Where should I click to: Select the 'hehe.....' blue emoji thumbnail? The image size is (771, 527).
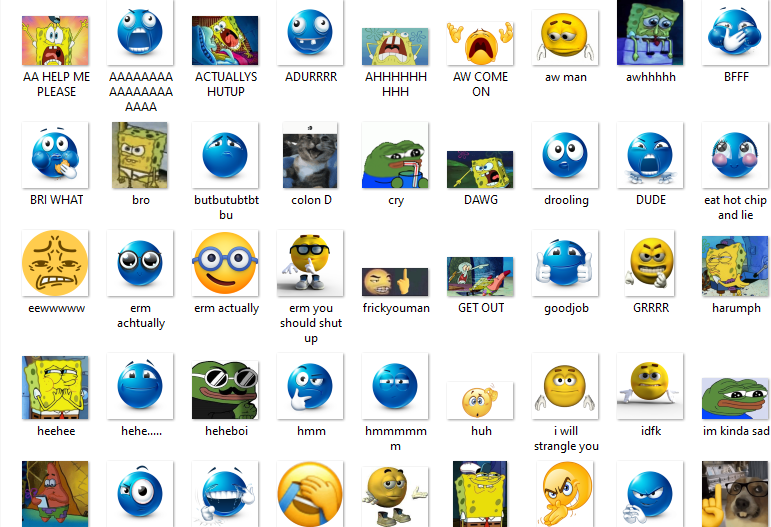[140, 386]
